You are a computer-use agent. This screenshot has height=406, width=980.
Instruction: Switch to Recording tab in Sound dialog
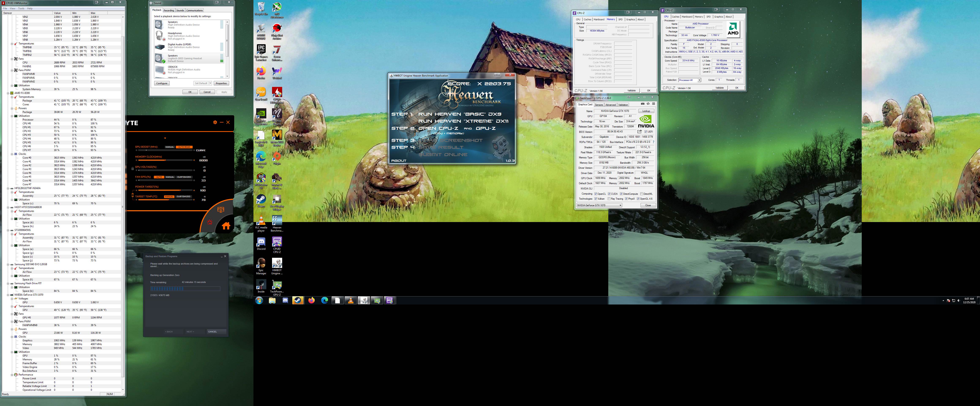[169, 10]
